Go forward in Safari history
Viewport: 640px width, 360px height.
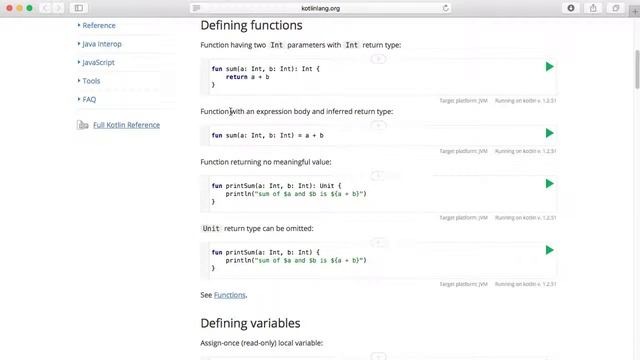click(x=58, y=8)
